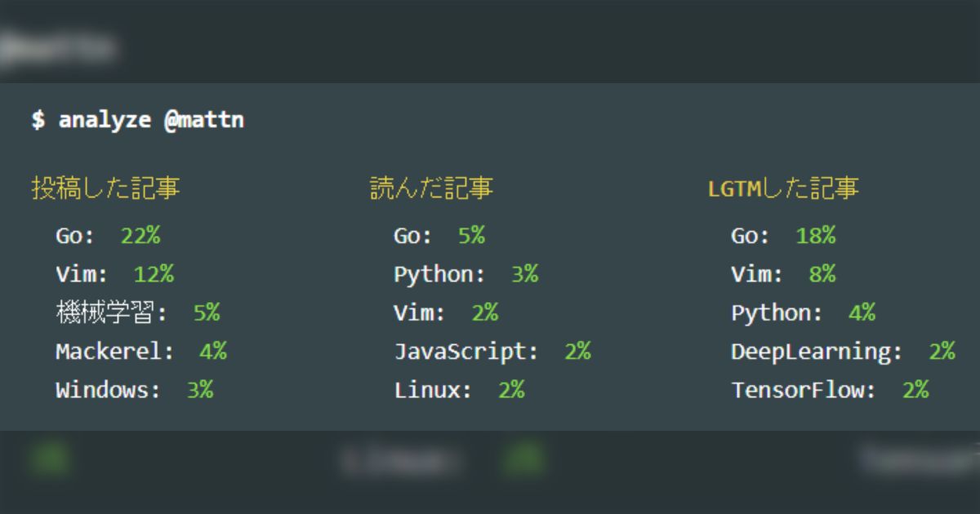Viewport: 980px width, 514px height.
Task: Click the Vim 2% entry
Action: [445, 312]
